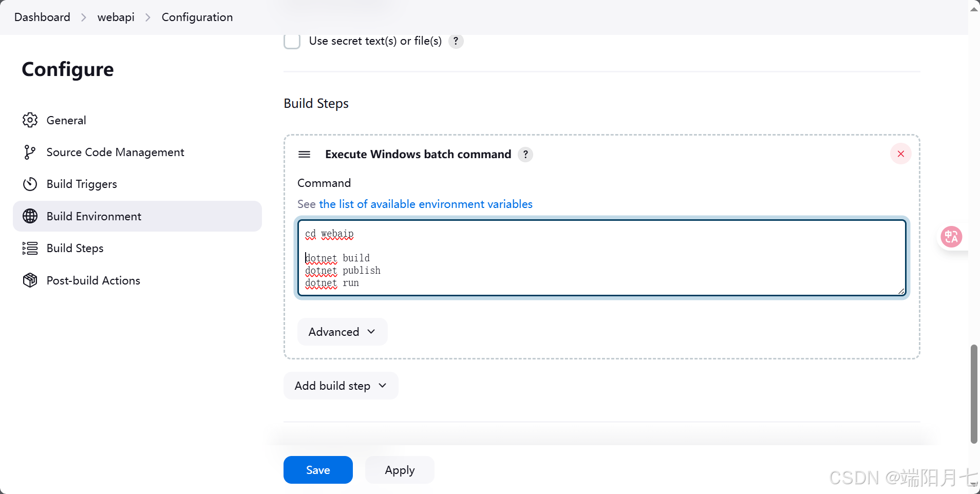Click the Apply button
The image size is (980, 494).
[400, 470]
